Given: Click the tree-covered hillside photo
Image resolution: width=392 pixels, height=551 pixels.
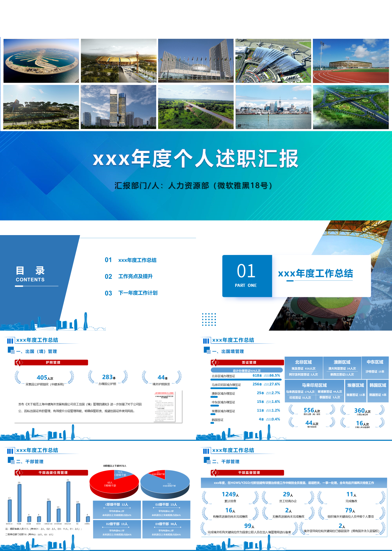Looking at the screenshot, I should pyautogui.click(x=41, y=107).
